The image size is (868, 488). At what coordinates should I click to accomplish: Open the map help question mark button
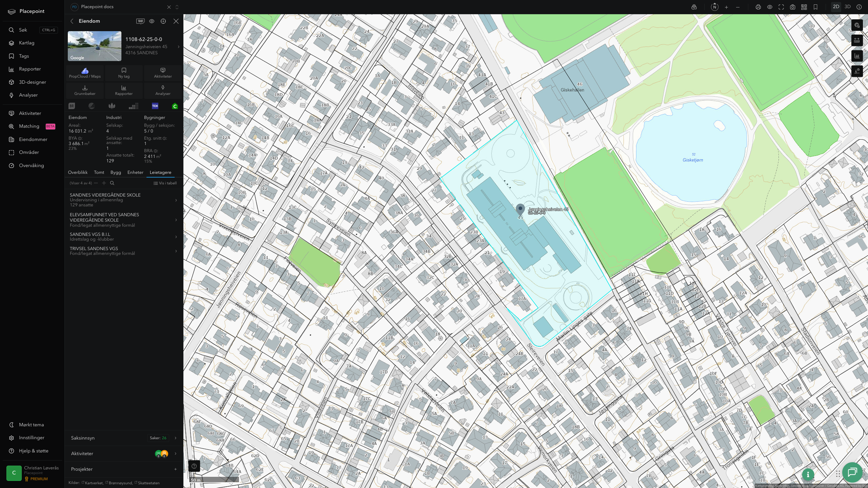[194, 466]
